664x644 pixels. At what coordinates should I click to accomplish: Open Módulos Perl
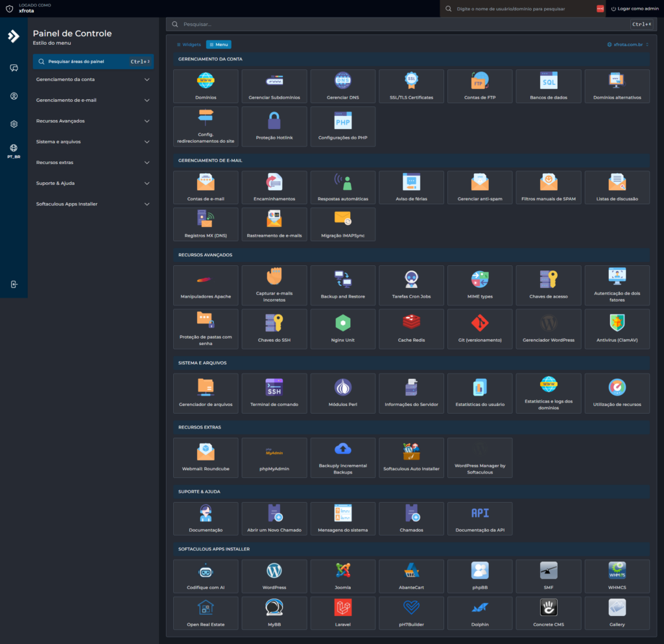pyautogui.click(x=342, y=394)
